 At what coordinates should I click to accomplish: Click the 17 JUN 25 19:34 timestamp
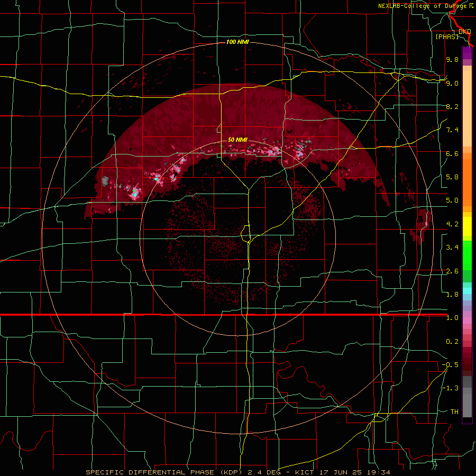[354, 472]
